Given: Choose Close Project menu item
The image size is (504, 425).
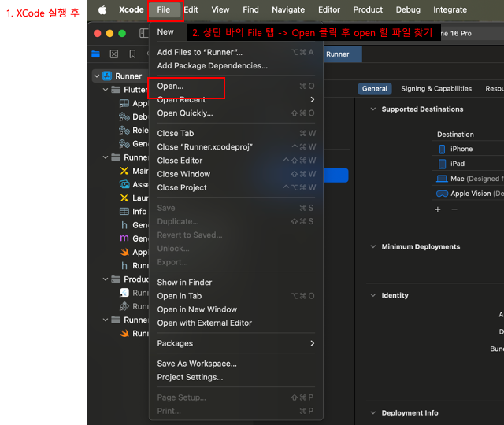Looking at the screenshot, I should point(235,187).
